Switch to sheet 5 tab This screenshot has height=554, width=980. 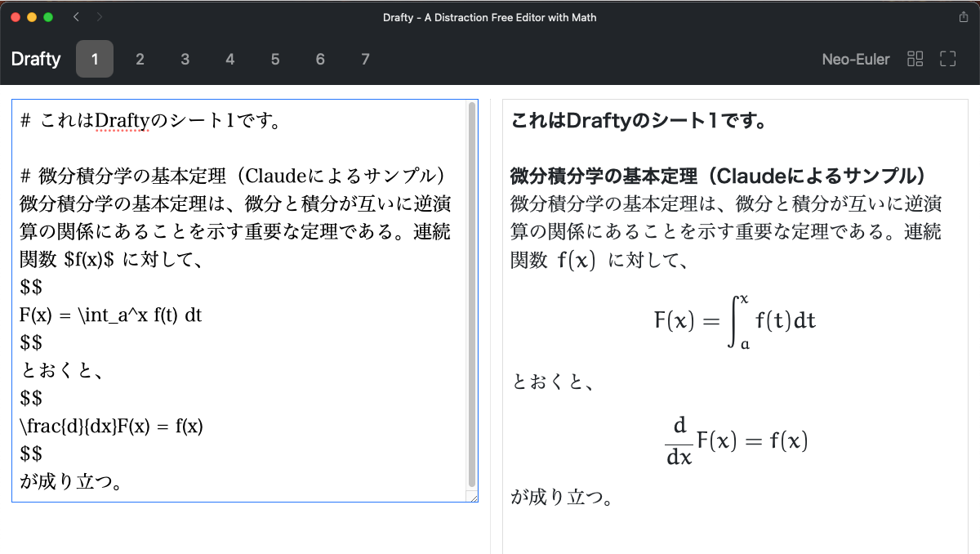pyautogui.click(x=275, y=59)
